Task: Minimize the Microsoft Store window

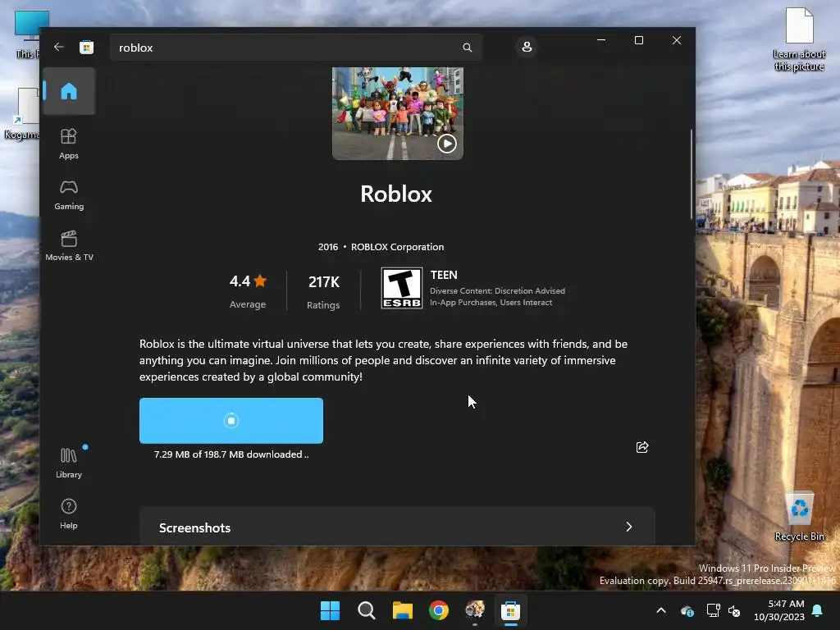Action: click(601, 40)
